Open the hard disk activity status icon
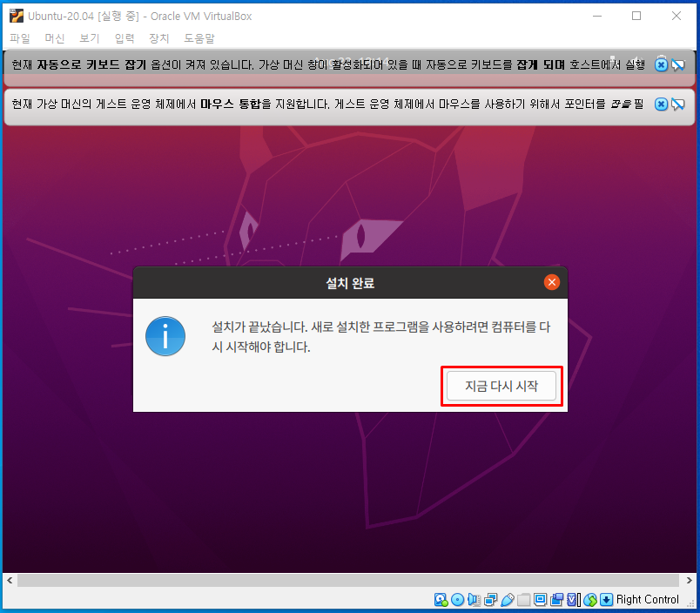 pos(441,599)
